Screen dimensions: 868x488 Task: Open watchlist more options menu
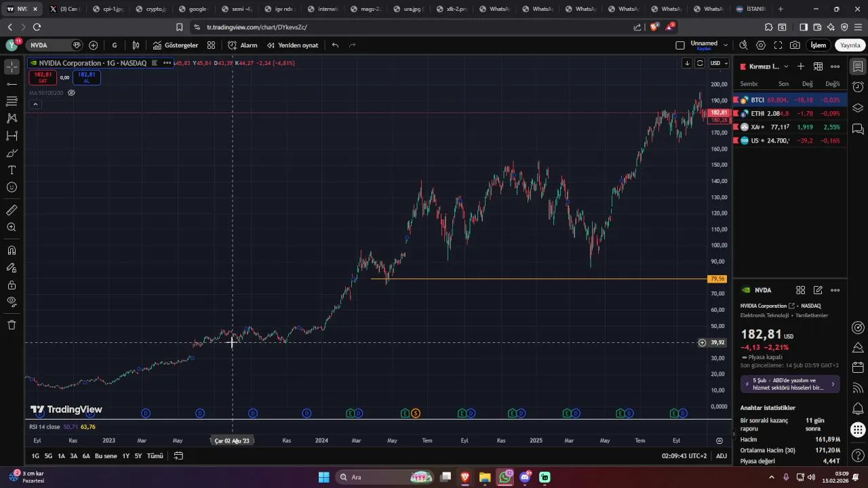click(x=835, y=66)
